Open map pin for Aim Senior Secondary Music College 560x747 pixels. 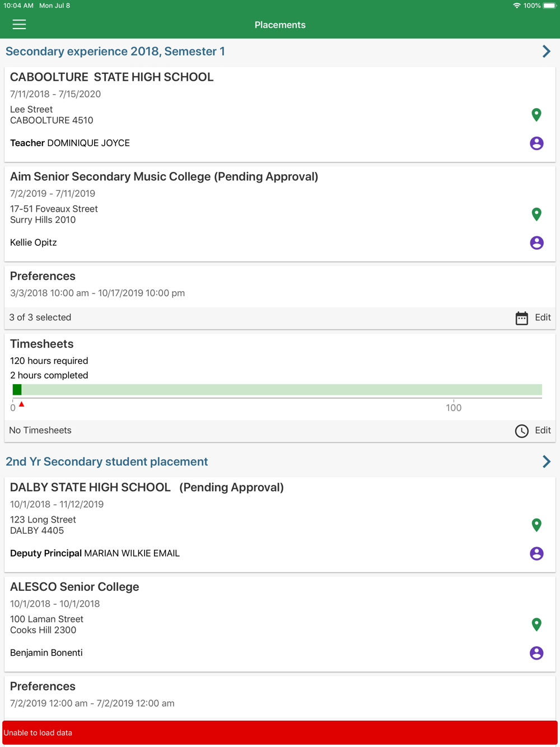coord(536,214)
